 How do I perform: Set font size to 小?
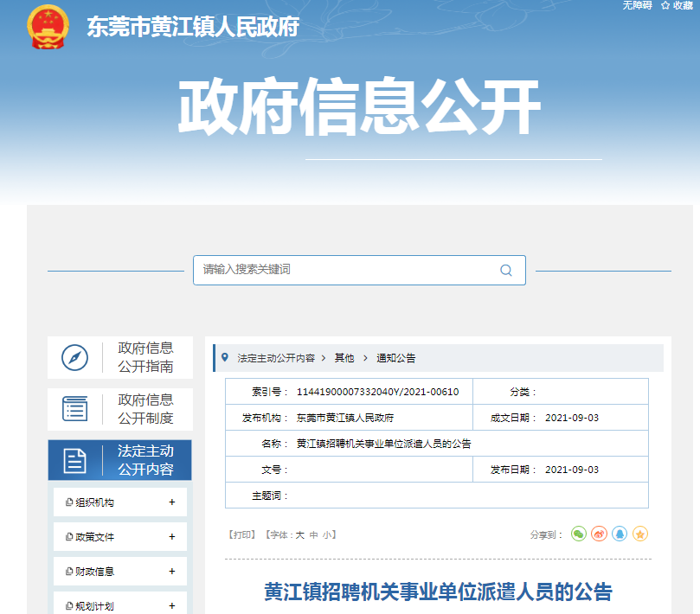coord(326,535)
